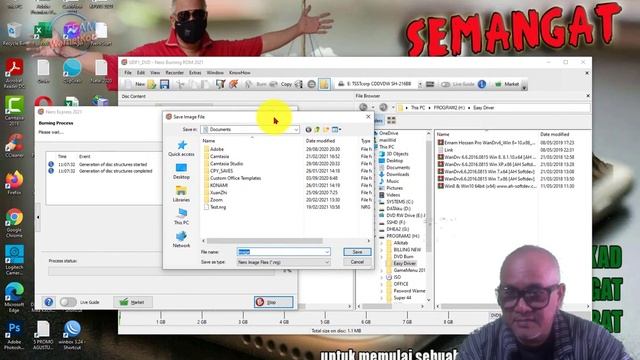640x360 pixels.
Task: Select Network in Save dialog sidebar
Action: (x=181, y=240)
